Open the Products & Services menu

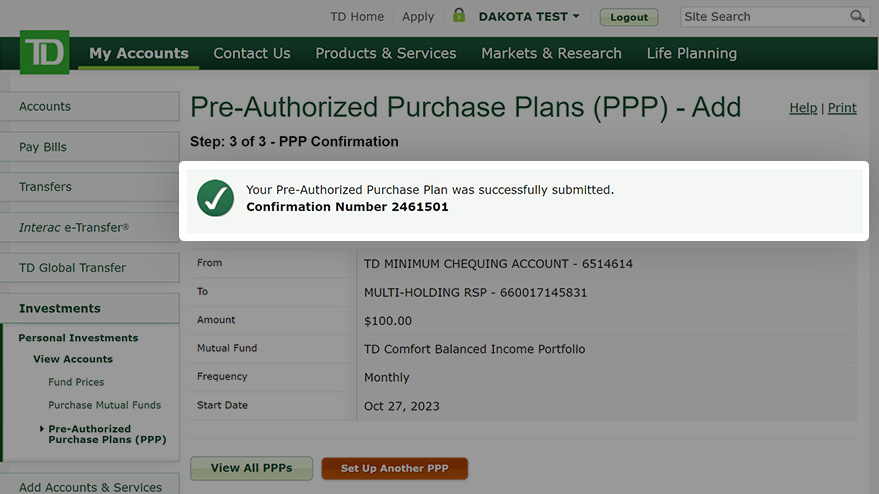[x=386, y=53]
